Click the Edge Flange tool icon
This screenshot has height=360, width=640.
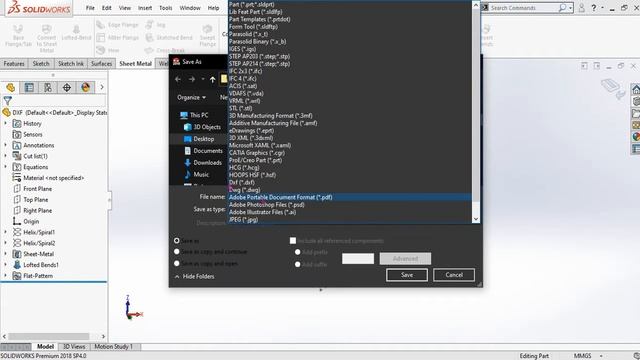coord(100,25)
